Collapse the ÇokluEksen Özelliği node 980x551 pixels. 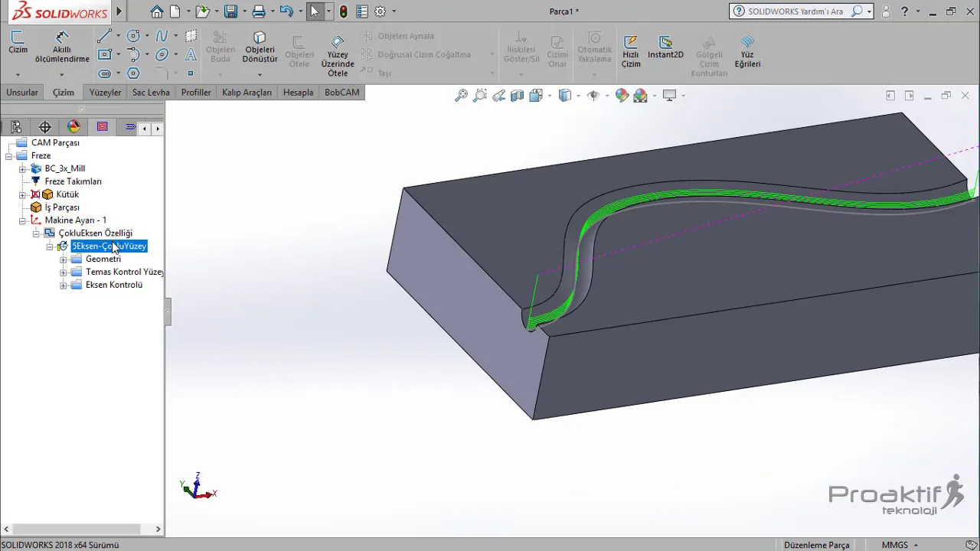(36, 234)
